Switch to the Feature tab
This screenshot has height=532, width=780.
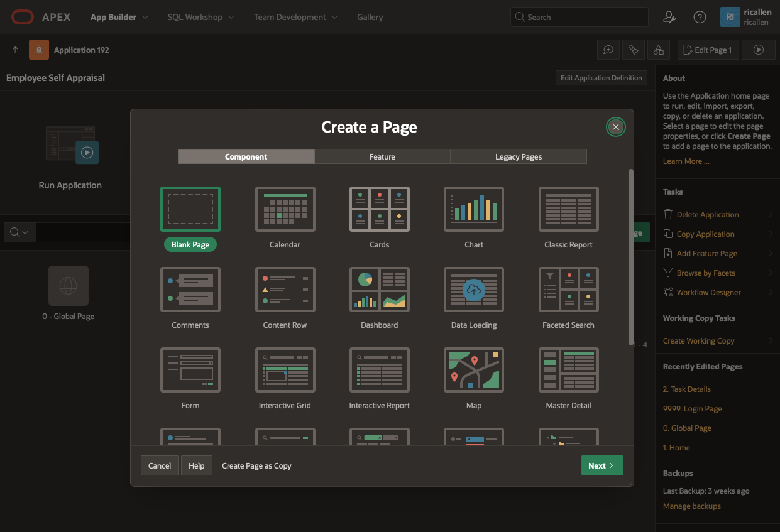[382, 156]
